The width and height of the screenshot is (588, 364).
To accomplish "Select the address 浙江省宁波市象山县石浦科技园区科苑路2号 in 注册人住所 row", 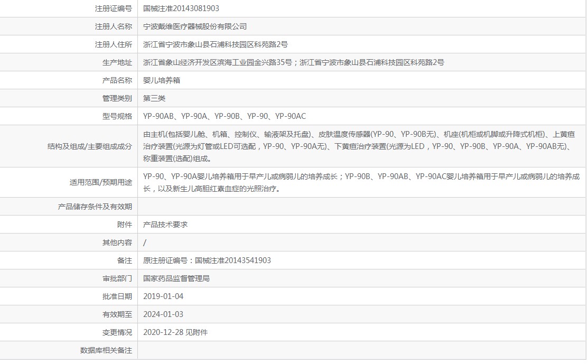I will [x=215, y=44].
